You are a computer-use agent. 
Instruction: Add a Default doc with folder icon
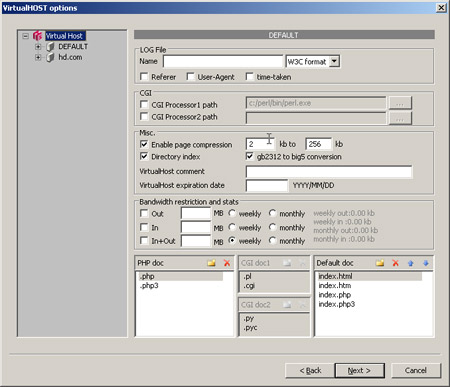pyautogui.click(x=380, y=263)
